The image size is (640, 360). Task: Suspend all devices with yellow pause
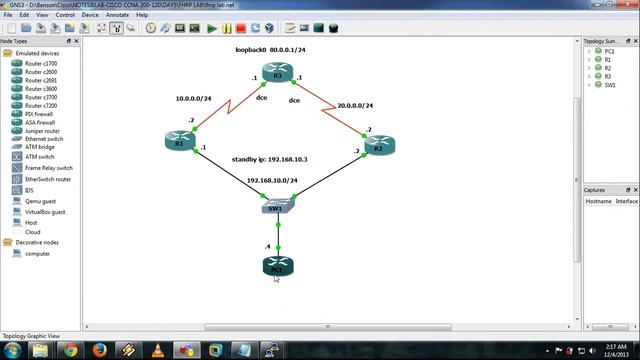pos(227,28)
